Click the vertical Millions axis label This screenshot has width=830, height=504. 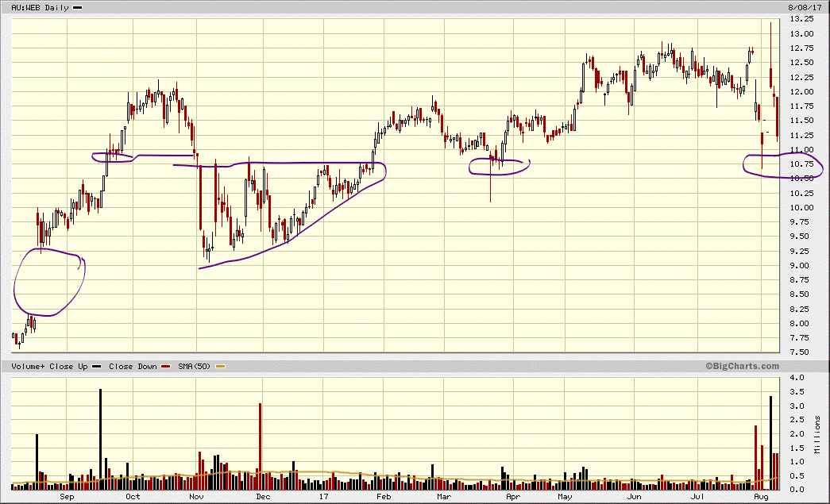coord(818,434)
